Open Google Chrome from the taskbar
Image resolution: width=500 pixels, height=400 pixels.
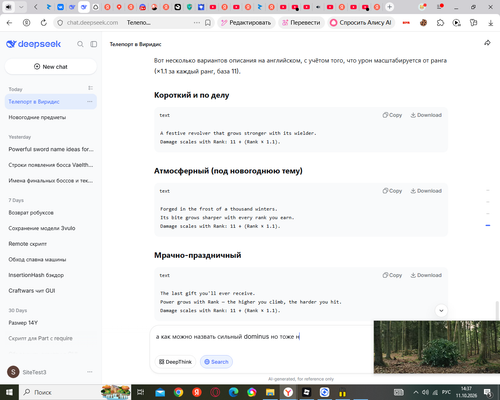(178, 392)
